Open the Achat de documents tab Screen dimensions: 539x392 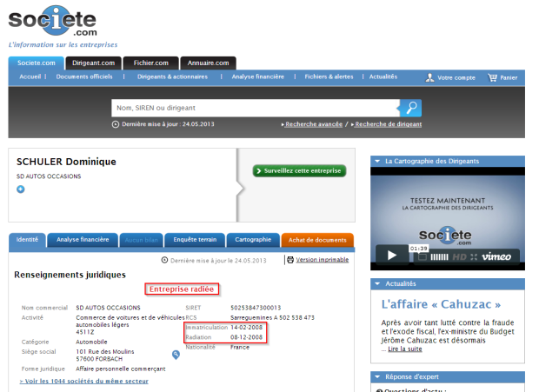(317, 240)
